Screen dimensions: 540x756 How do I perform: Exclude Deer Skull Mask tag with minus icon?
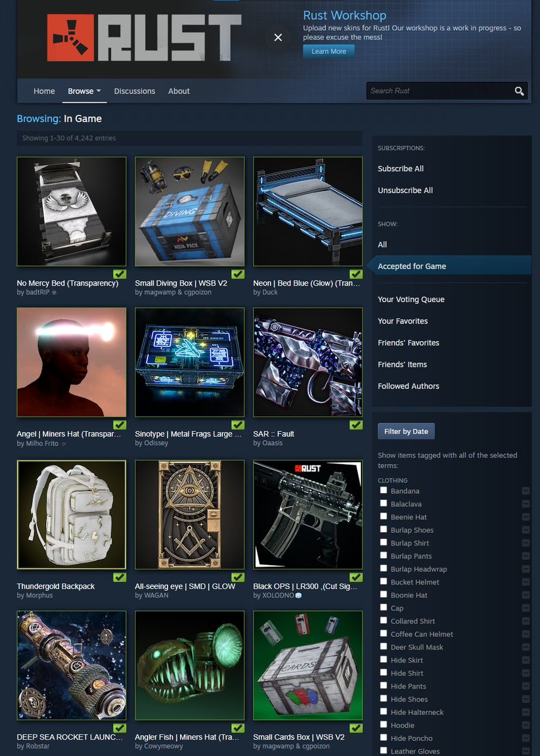(x=526, y=647)
